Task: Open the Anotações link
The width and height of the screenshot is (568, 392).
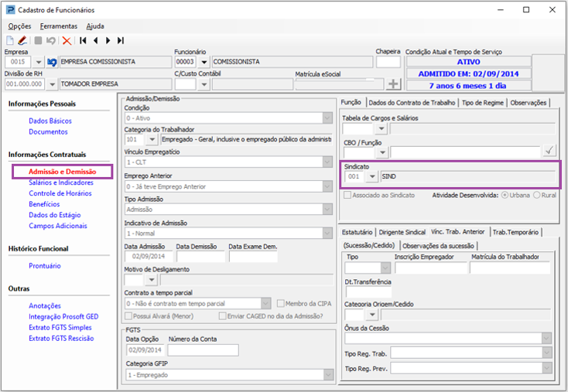Action: 45,306
